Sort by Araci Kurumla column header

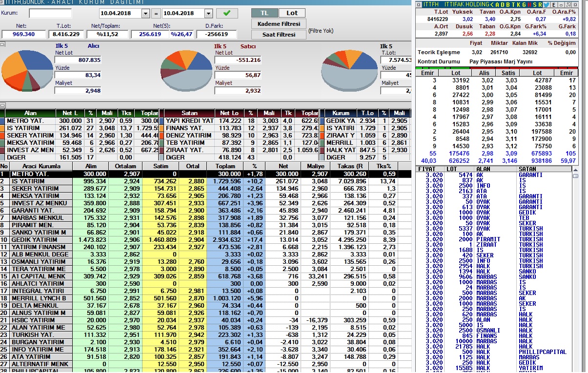(40, 166)
